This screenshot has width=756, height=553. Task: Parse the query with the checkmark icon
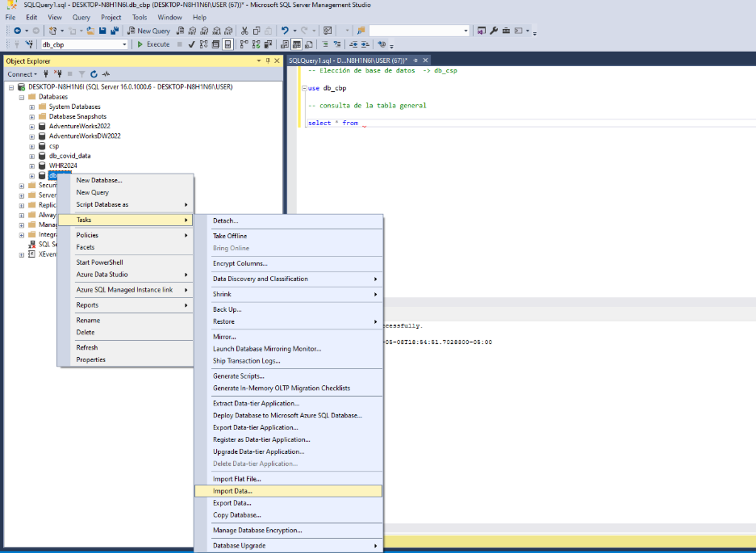[x=191, y=44]
